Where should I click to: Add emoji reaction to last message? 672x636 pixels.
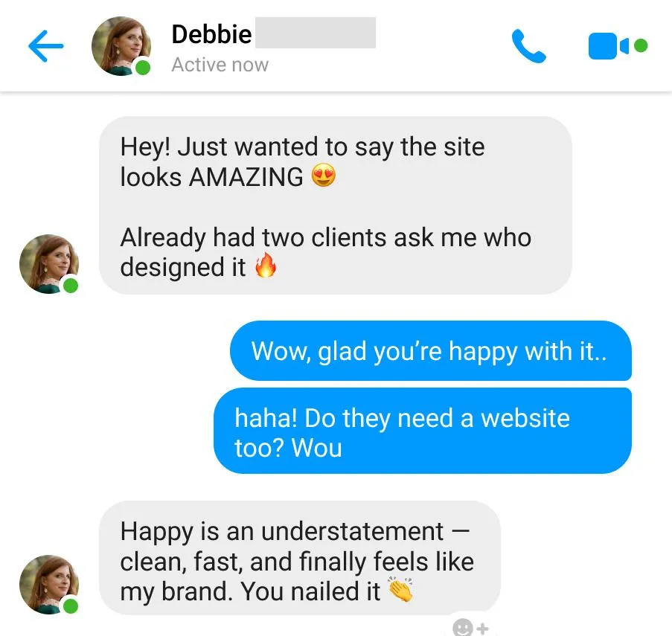470,627
